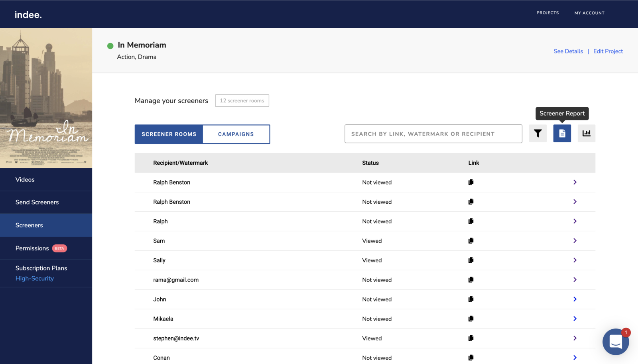This screenshot has height=364, width=638.
Task: Go to Permissions in sidebar
Action: click(32, 248)
